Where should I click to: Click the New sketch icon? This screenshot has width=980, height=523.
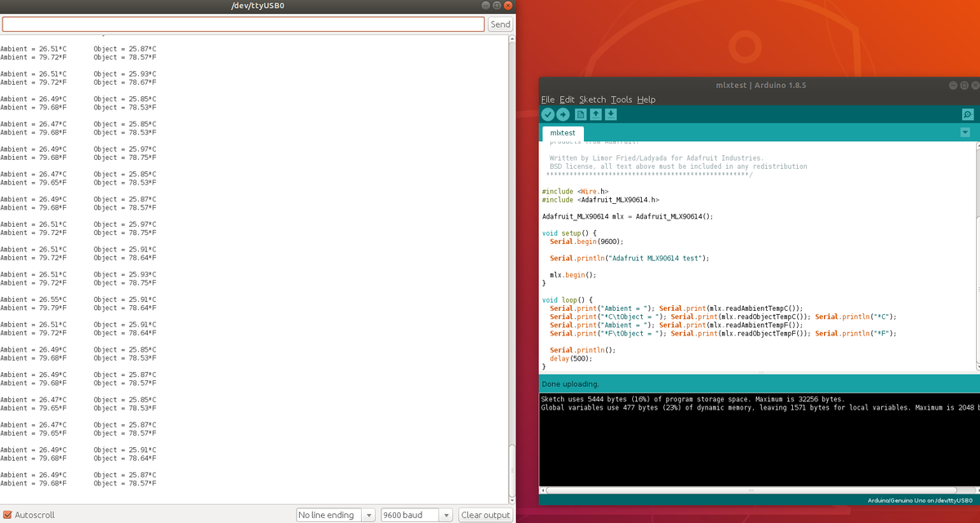click(581, 114)
